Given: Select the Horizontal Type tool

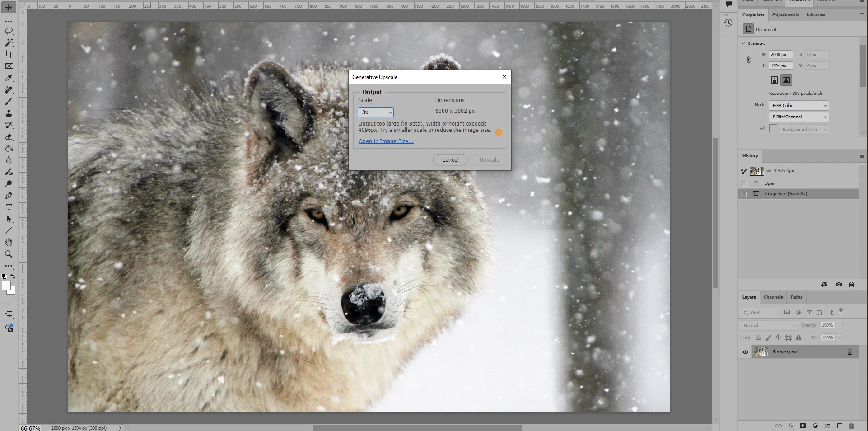Looking at the screenshot, I should 9,207.
